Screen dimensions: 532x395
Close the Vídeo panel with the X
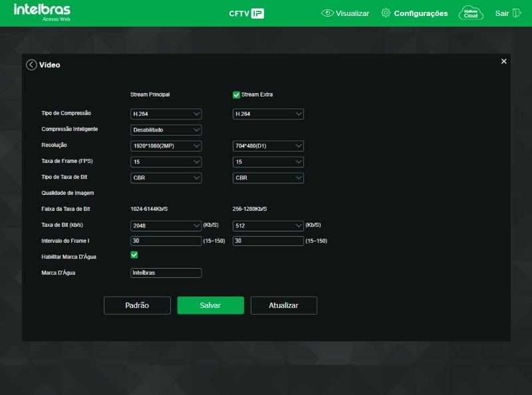pyautogui.click(x=504, y=61)
